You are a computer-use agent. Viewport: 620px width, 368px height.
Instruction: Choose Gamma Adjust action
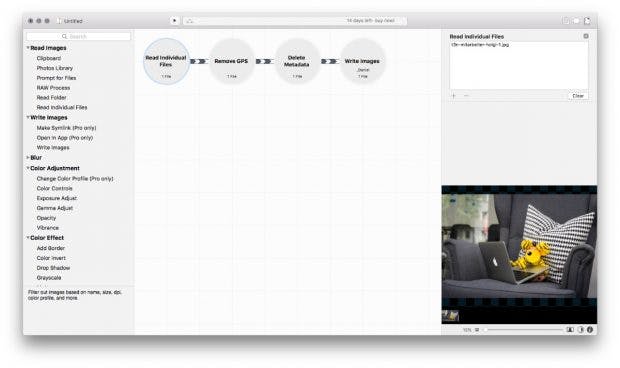tap(55, 208)
